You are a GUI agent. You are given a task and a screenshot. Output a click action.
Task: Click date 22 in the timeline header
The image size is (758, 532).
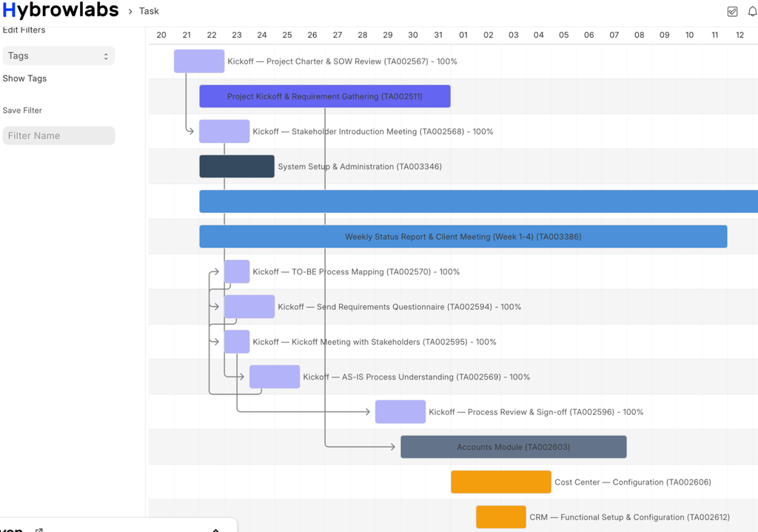(212, 35)
